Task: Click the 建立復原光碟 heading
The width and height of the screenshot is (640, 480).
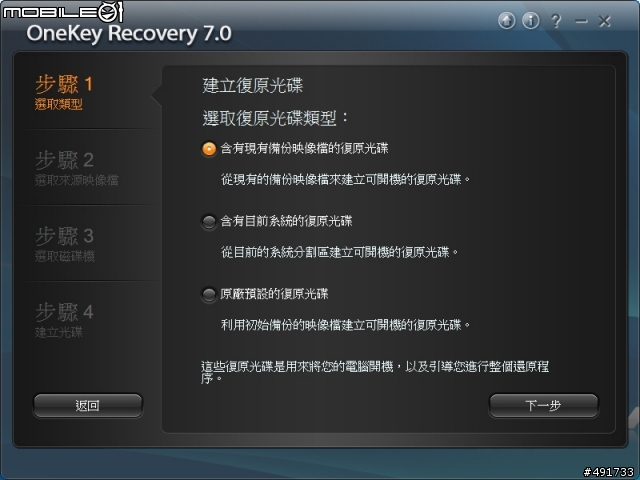Action: click(253, 85)
